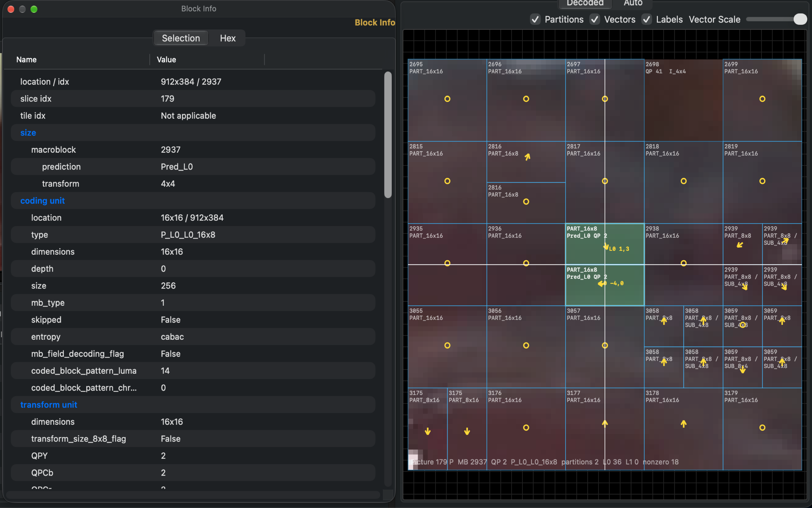Viewport: 812px width, 508px height.
Task: Select macroblock 3057 PART_16x16
Action: pos(605,347)
